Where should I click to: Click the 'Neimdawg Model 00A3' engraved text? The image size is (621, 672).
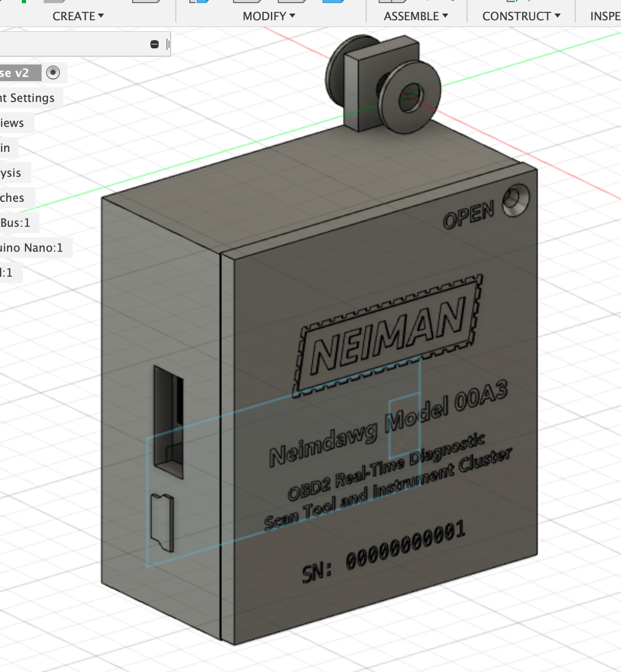[x=389, y=424]
